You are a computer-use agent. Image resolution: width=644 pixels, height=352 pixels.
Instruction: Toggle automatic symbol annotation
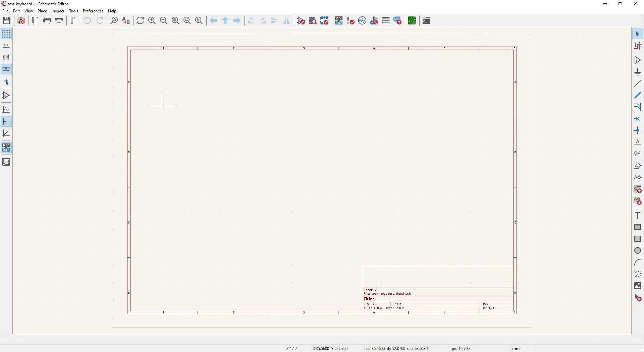[x=6, y=148]
